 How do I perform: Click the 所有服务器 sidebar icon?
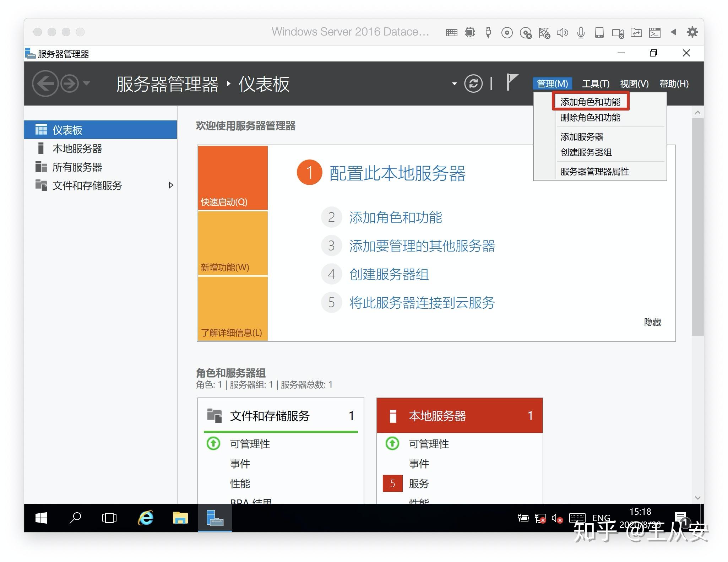coord(41,167)
